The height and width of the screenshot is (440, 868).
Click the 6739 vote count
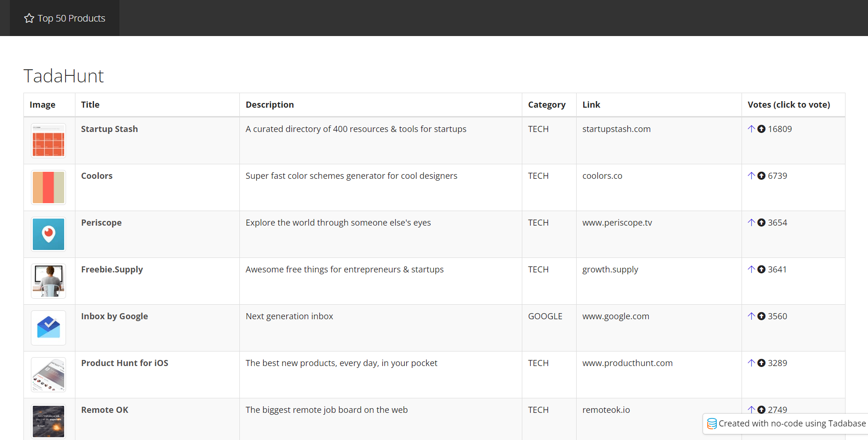pos(778,176)
